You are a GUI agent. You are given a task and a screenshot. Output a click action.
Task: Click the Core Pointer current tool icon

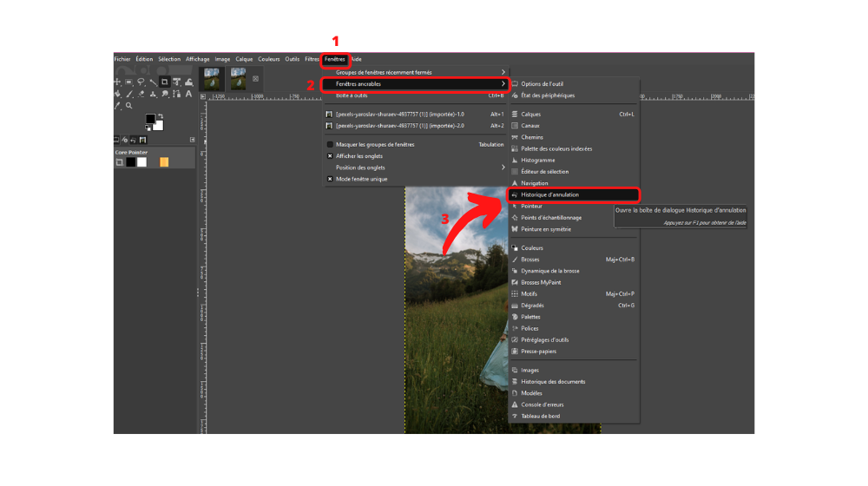[119, 162]
